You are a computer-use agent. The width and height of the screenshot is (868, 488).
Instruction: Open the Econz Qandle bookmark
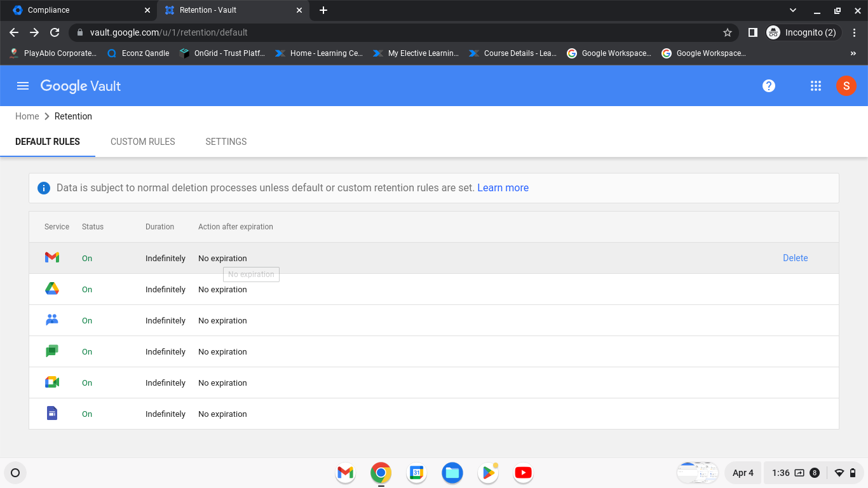pos(138,53)
